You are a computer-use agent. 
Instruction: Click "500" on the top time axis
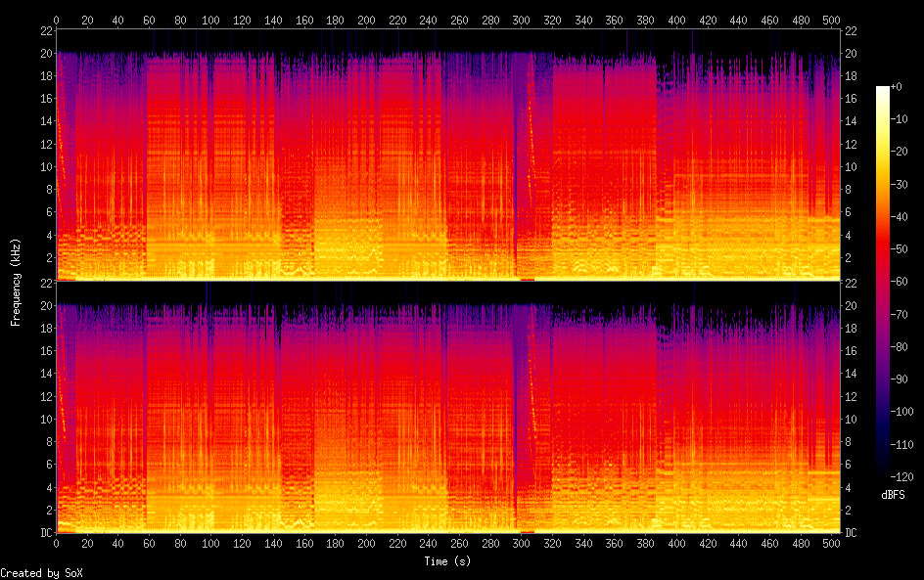pyautogui.click(x=831, y=20)
